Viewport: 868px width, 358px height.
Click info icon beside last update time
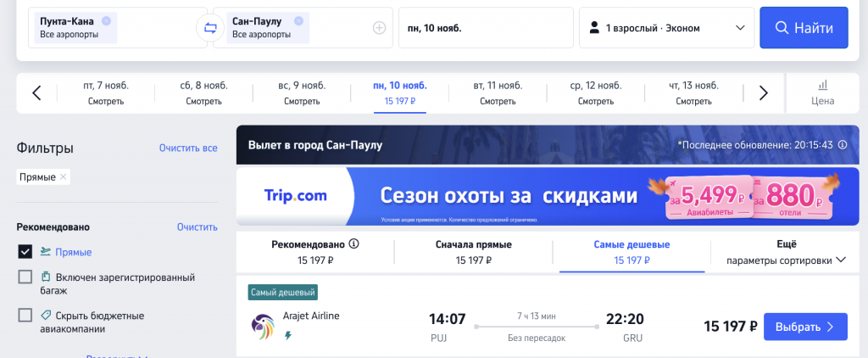843,145
